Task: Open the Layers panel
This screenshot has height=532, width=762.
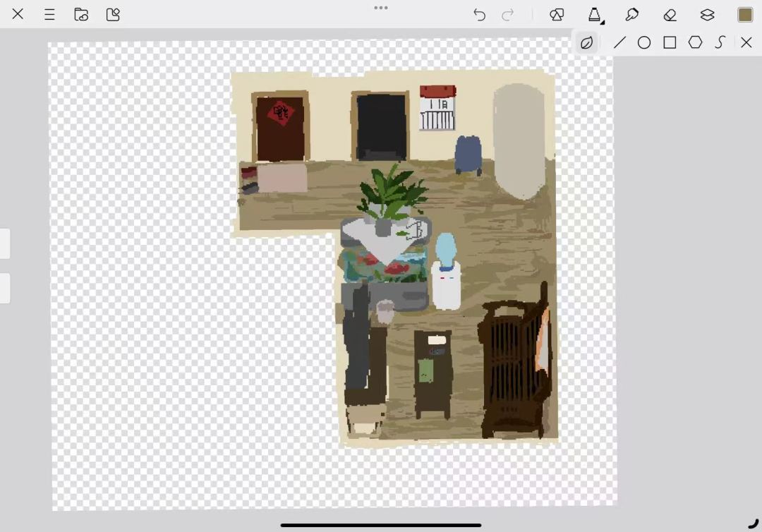Action: 707,15
